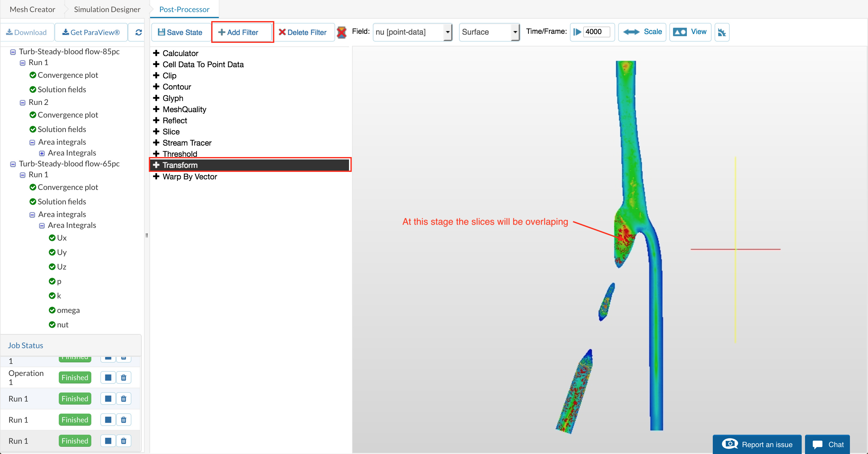Click the red X delete-all filters icon
Viewport: 868px width, 454px height.
point(341,32)
